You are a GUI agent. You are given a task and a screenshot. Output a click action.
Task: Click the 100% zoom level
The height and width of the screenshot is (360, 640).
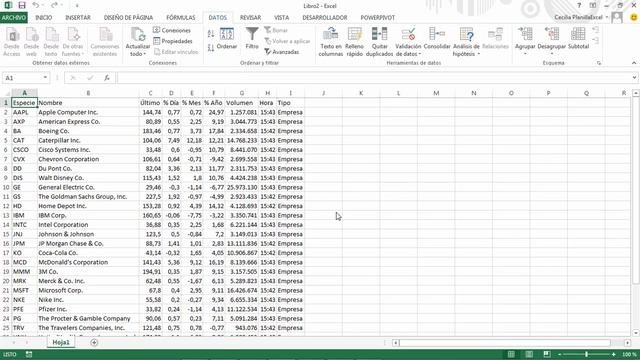tap(629, 354)
